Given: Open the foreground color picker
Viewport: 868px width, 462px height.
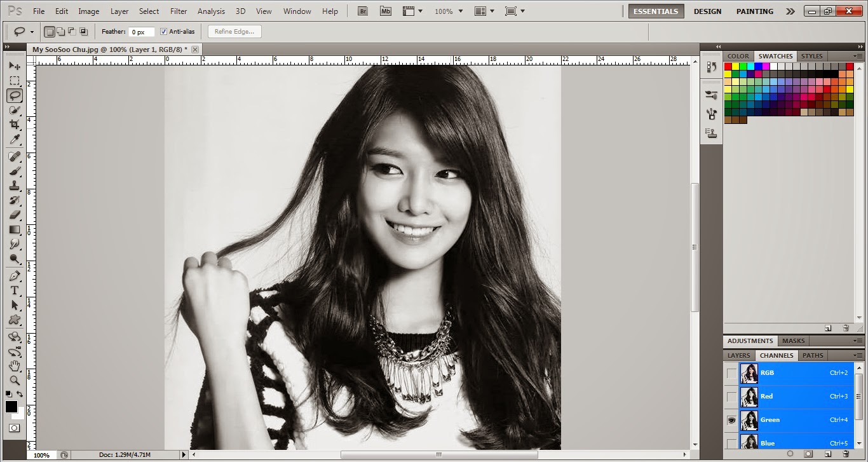Looking at the screenshot, I should pyautogui.click(x=11, y=407).
